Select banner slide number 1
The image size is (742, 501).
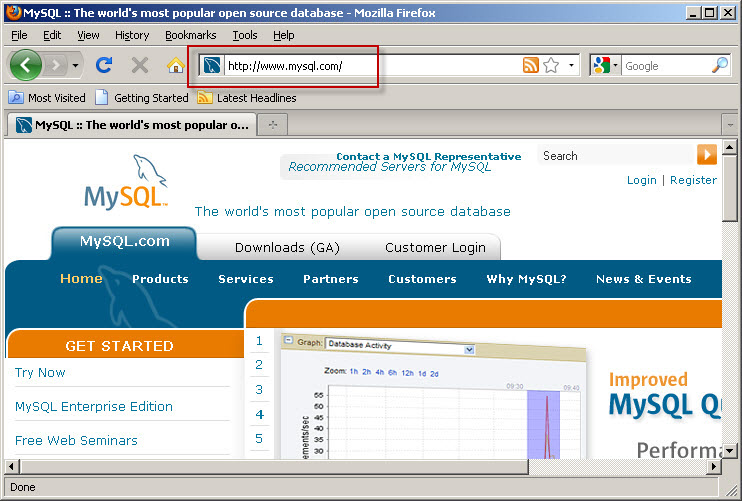(x=259, y=341)
